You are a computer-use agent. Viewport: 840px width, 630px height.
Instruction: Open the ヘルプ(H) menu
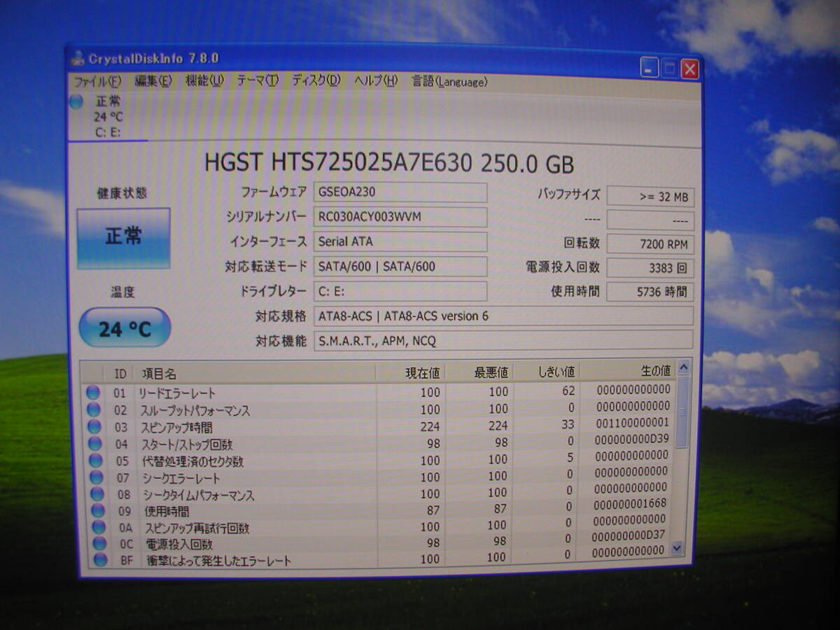tap(375, 81)
